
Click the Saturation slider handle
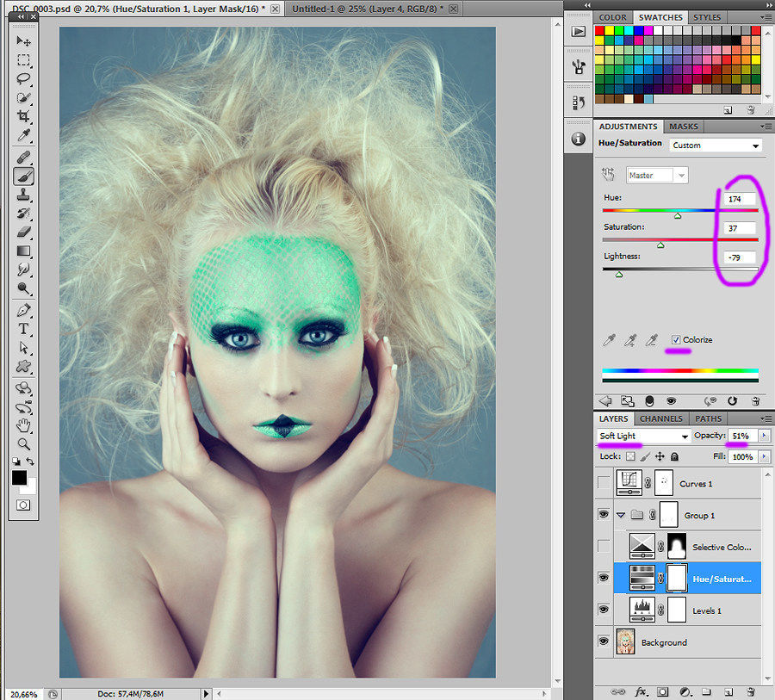[660, 245]
